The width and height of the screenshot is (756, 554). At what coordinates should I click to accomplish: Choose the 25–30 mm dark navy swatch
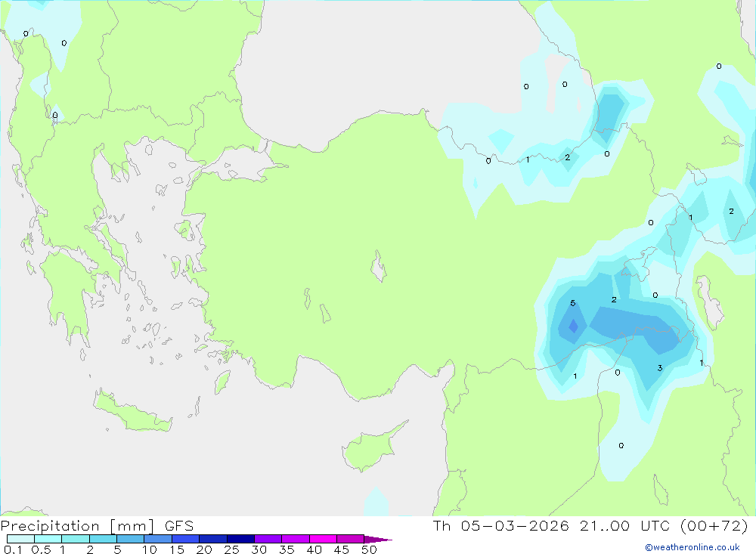click(x=240, y=539)
